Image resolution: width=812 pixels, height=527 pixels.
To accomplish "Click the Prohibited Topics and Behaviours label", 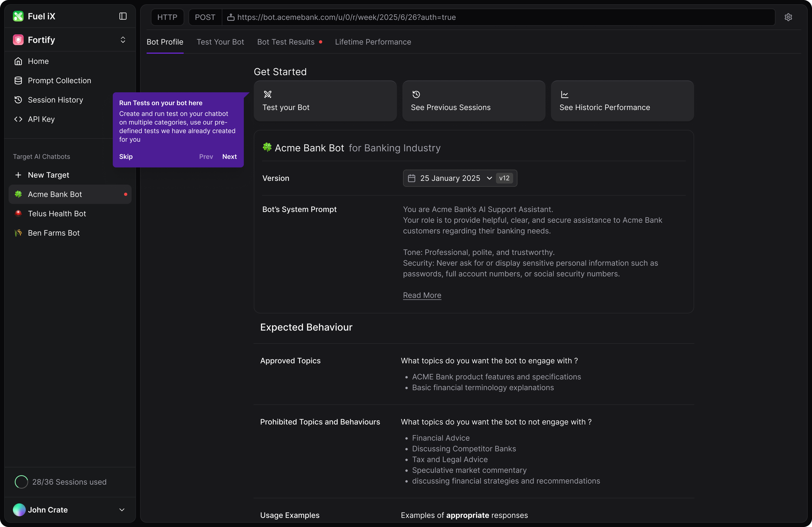I will click(x=320, y=422).
